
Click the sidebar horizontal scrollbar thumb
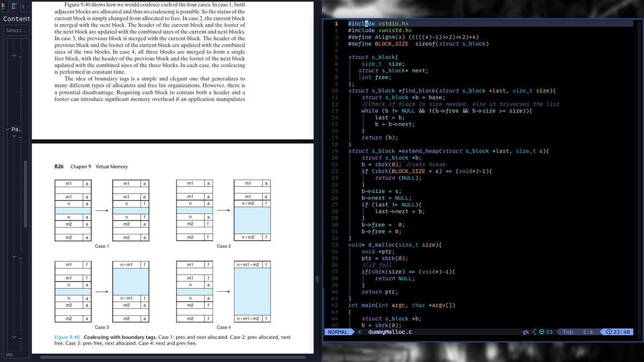pyautogui.click(x=10, y=356)
